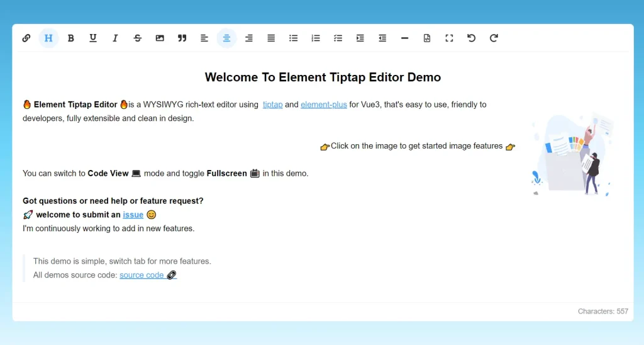Toggle blockquote formatting
Screen dimensions: 644x345
point(182,38)
